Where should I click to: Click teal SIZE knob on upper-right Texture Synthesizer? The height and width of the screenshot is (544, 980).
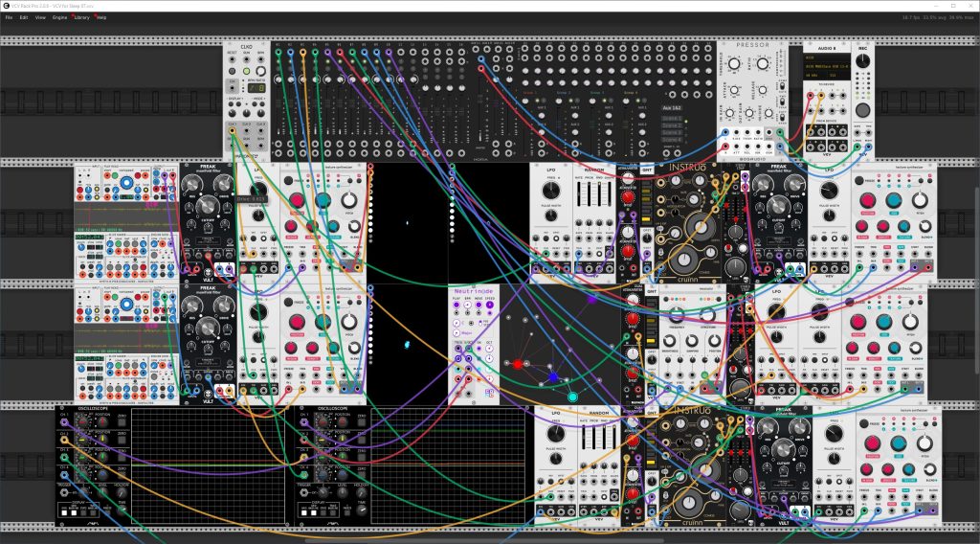point(894,201)
